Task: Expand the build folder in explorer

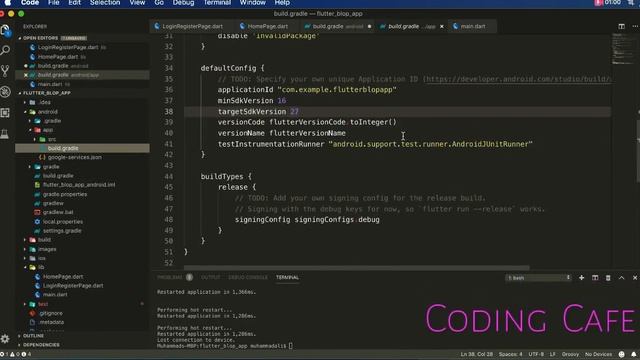Action: [25, 240]
